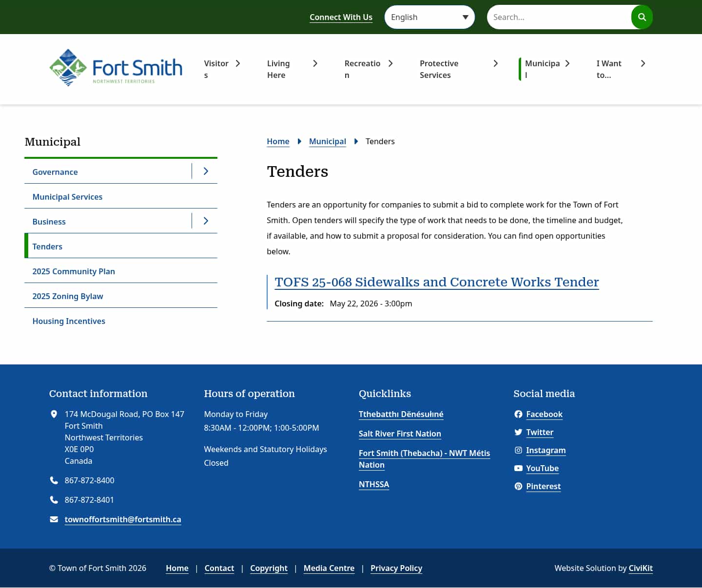
Task: Open Business link in sidebar
Action: pos(49,222)
